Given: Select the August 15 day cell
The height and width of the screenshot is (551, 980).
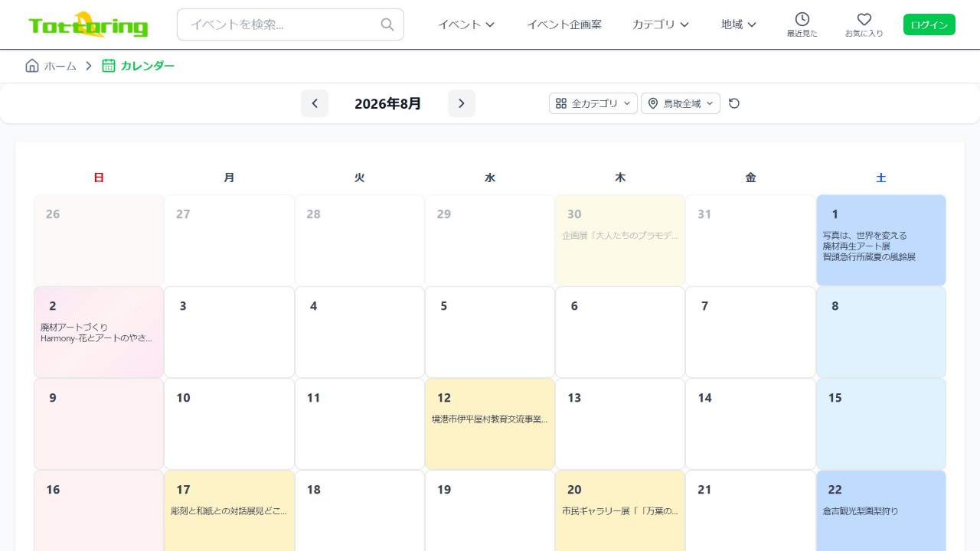Looking at the screenshot, I should [x=881, y=424].
